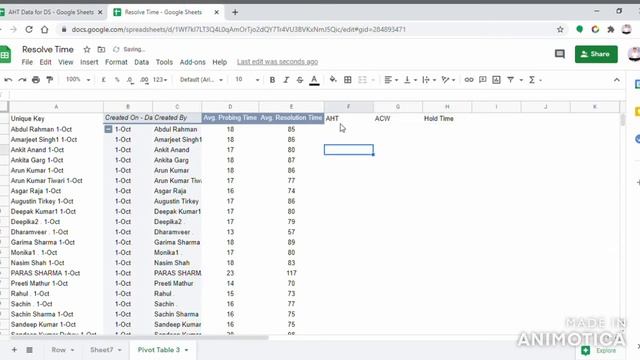
Task: Open the fill color picker
Action: tap(333, 80)
